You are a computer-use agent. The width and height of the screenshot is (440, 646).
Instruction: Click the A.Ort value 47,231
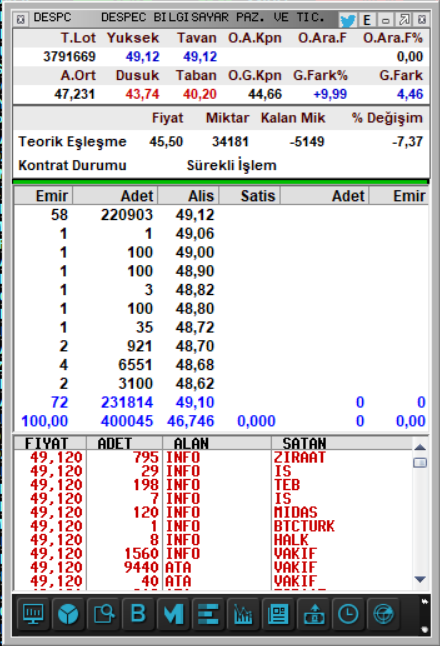click(75, 94)
